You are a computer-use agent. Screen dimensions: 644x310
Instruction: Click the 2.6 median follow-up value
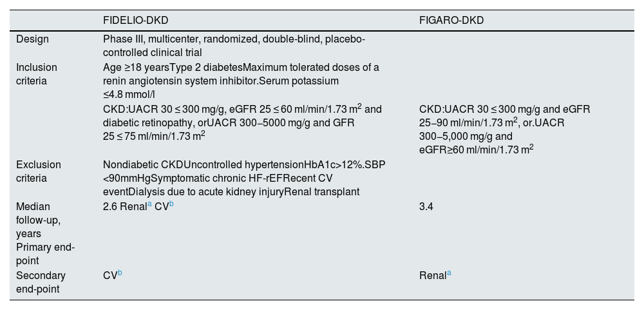(110, 206)
